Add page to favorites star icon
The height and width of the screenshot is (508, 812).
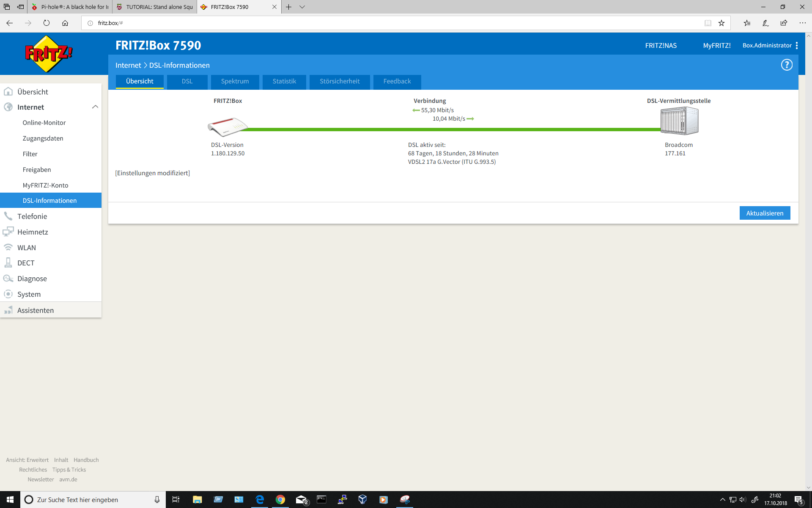721,23
